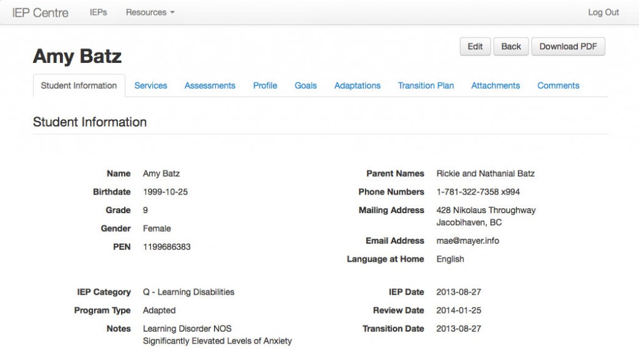Click Log Out in the navbar
The height and width of the screenshot is (364, 639).
point(603,12)
